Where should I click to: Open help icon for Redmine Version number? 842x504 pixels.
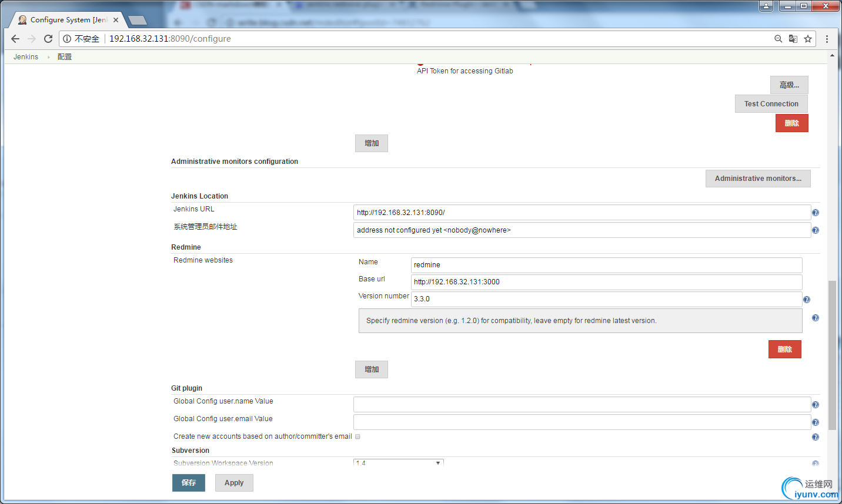click(807, 300)
